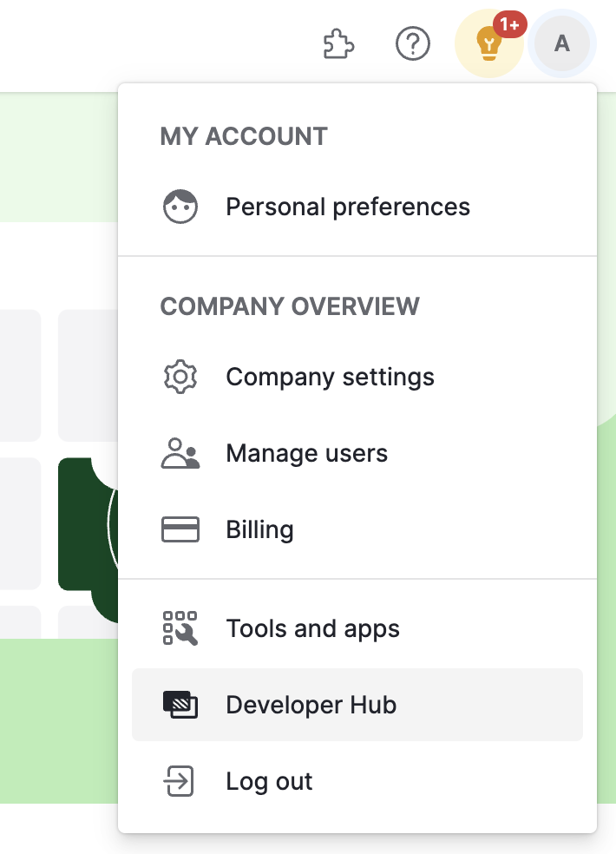Open the help question mark icon
Viewport: 616px width, 854px height.
pyautogui.click(x=412, y=43)
